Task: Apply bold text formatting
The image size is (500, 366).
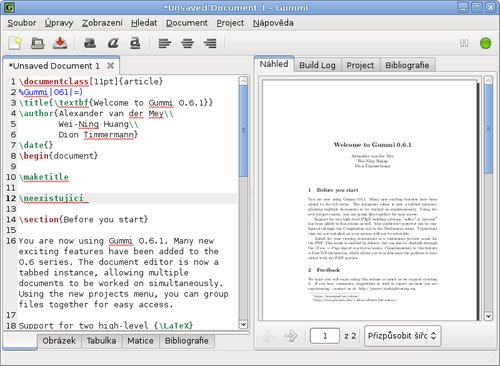Action: click(90, 43)
